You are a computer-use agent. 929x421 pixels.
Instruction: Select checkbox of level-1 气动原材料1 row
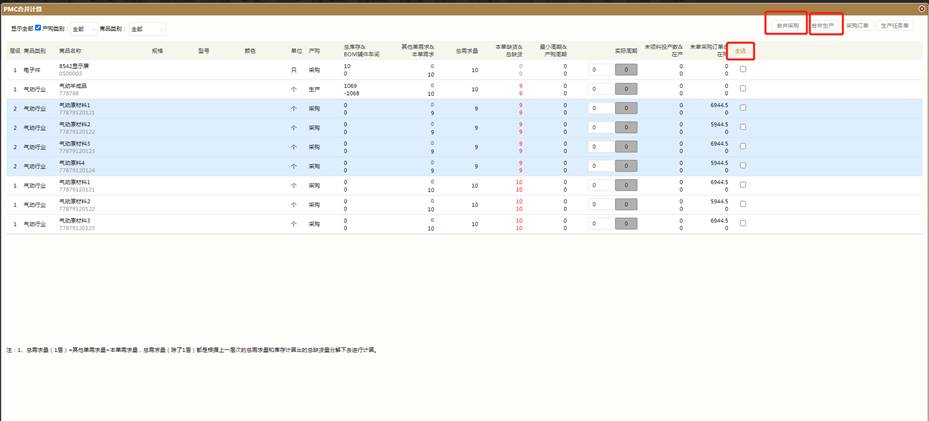point(743,185)
